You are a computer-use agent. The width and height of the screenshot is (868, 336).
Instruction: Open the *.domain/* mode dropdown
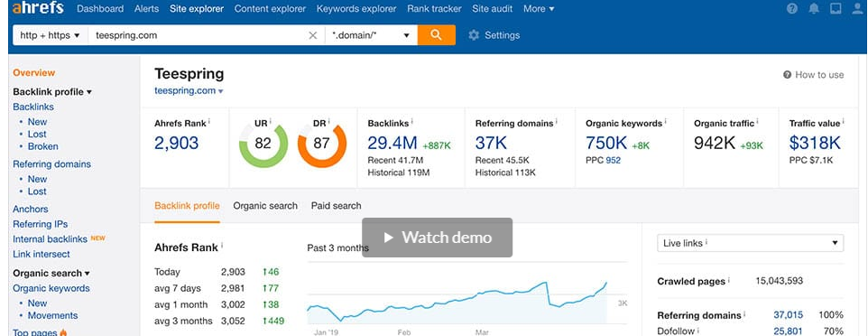point(371,35)
